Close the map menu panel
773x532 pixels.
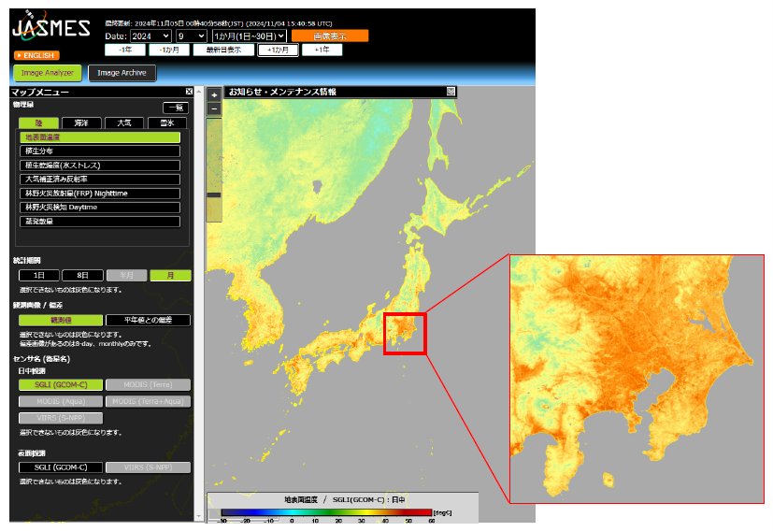[x=190, y=92]
